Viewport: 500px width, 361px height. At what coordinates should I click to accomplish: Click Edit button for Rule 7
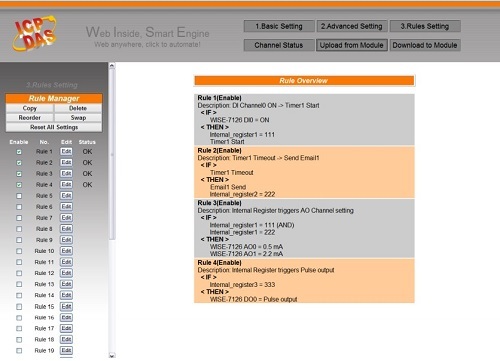click(x=66, y=217)
